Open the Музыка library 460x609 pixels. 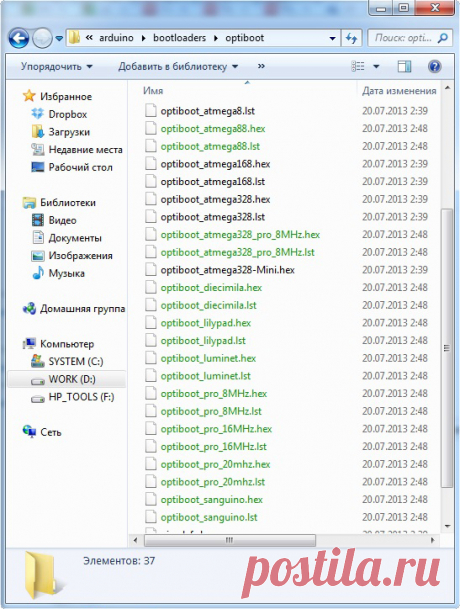pyautogui.click(x=66, y=273)
